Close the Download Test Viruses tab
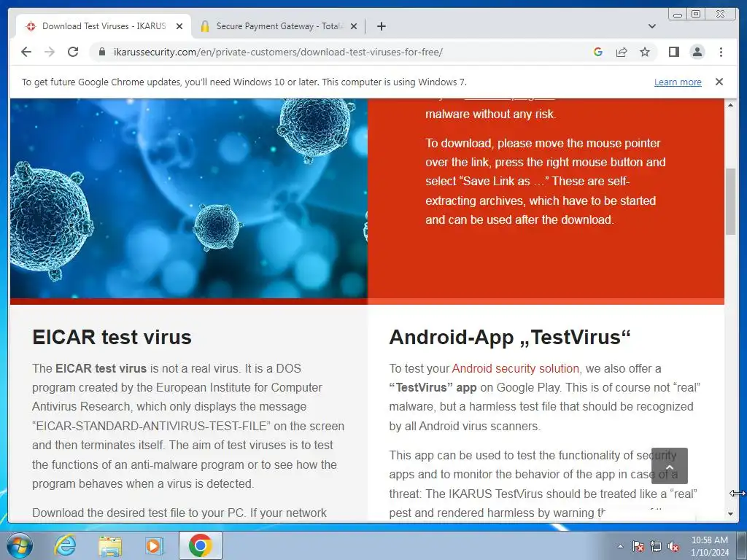 179,26
